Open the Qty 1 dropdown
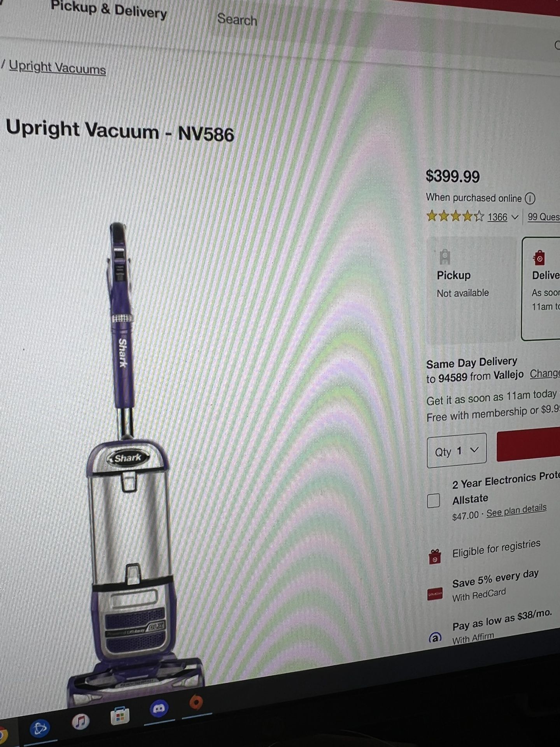The height and width of the screenshot is (747, 560). (x=457, y=451)
